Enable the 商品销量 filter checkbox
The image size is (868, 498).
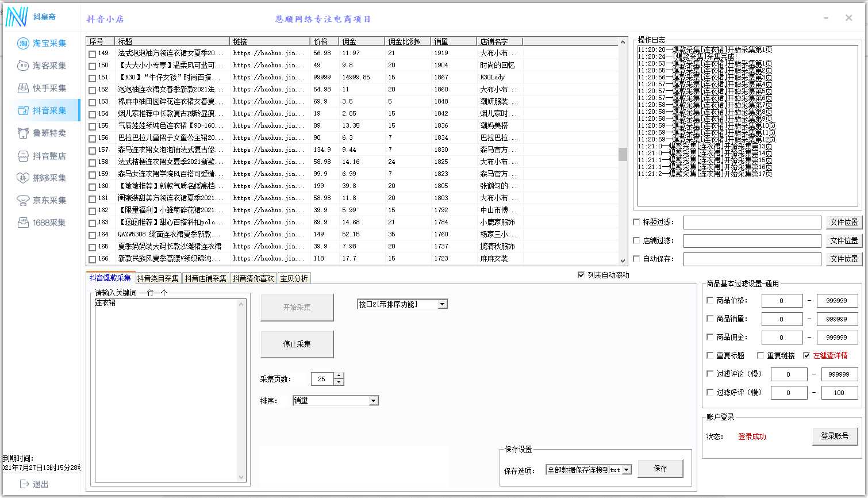pos(710,319)
